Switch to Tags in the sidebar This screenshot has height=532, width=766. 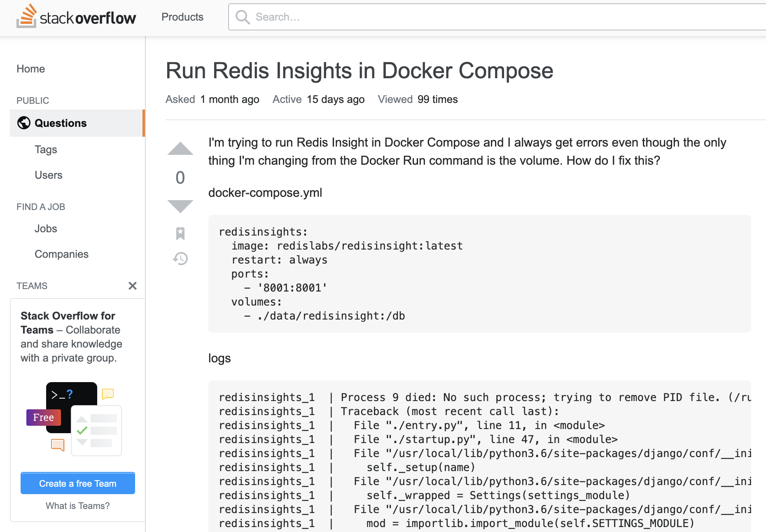coord(46,149)
